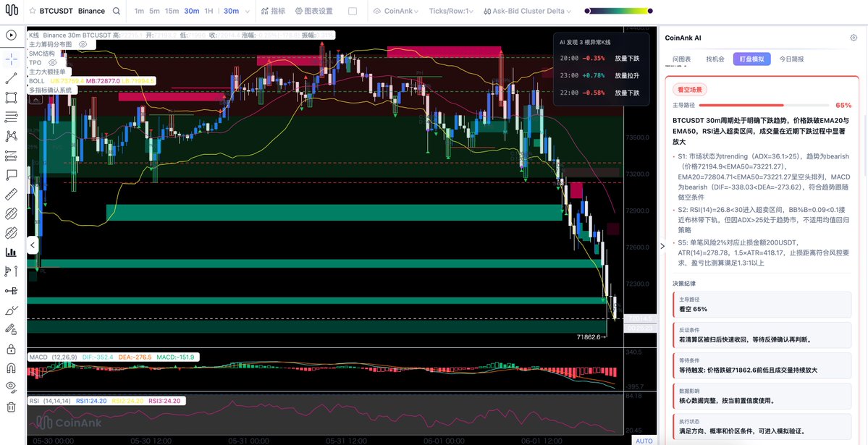Open CoinAnk AI settings gear
This screenshot has height=445, width=868.
tap(853, 38)
